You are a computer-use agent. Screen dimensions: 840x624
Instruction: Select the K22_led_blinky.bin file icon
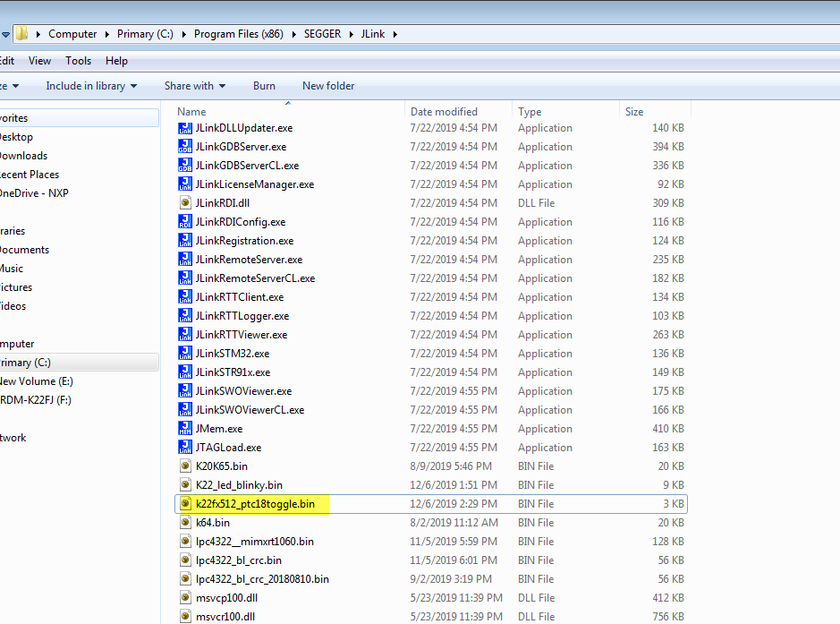(185, 484)
